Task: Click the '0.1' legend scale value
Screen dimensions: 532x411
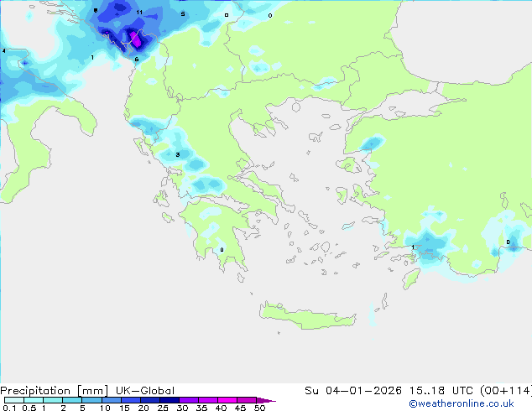Action: pos(9,408)
